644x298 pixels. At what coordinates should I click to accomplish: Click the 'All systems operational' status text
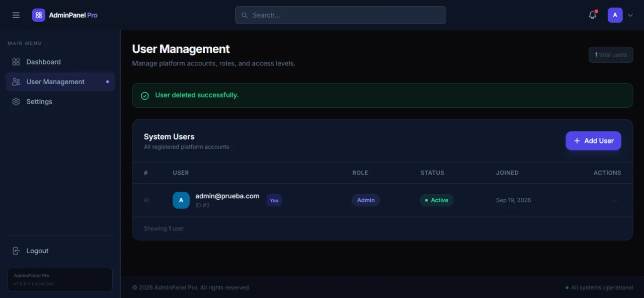(602, 288)
